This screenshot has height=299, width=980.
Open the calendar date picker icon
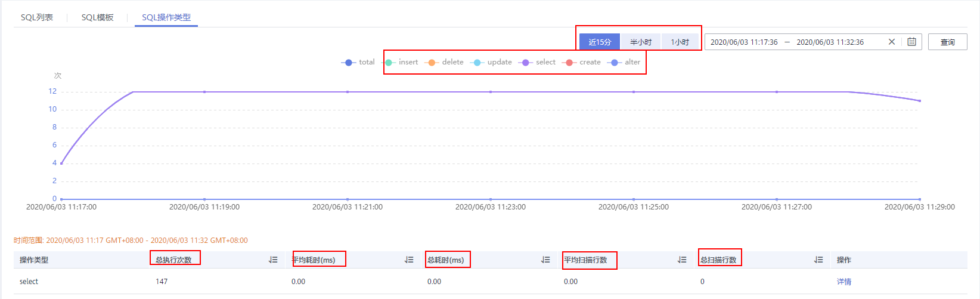point(911,42)
